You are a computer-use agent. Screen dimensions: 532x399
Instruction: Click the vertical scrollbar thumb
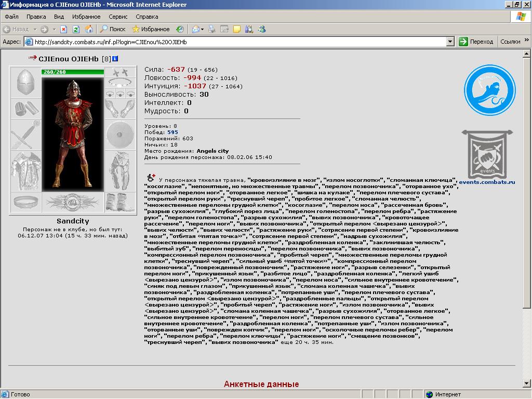tap(526, 182)
